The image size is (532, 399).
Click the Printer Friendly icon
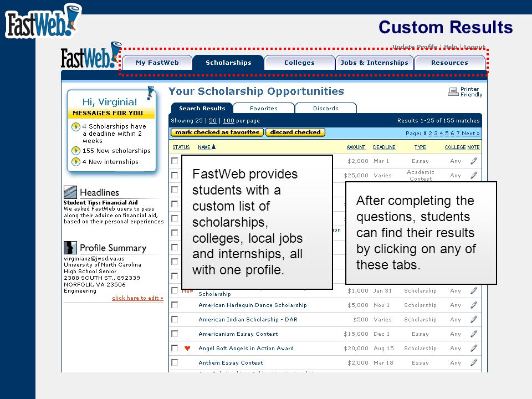pos(453,91)
